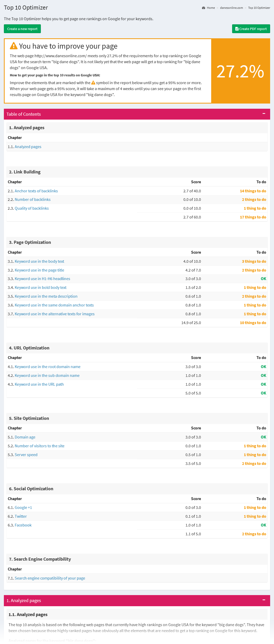Click 3 things to do link
The image size is (274, 644).
point(254,261)
